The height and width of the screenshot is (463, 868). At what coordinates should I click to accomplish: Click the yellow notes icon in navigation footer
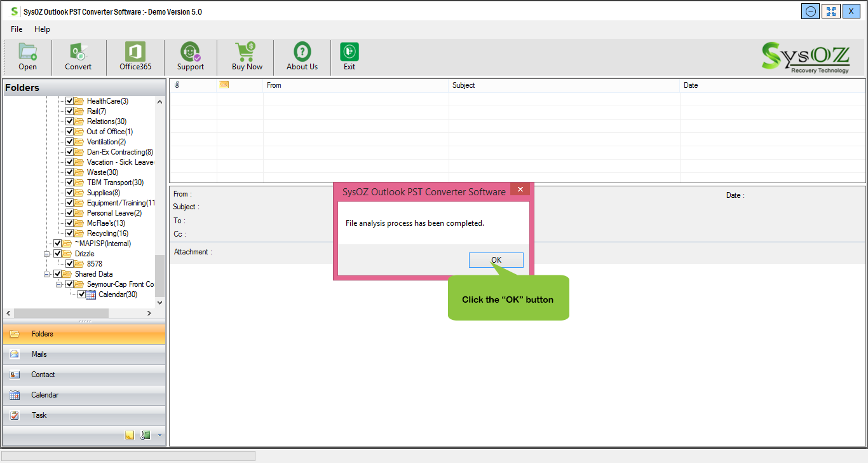pyautogui.click(x=130, y=435)
